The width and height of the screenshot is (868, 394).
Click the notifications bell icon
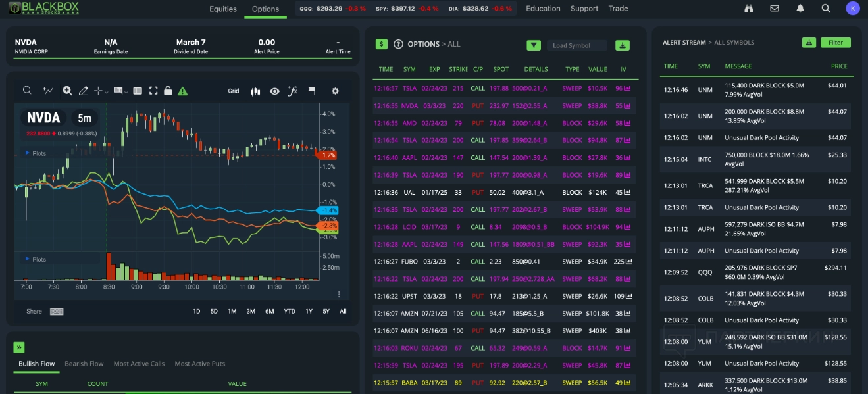(800, 9)
